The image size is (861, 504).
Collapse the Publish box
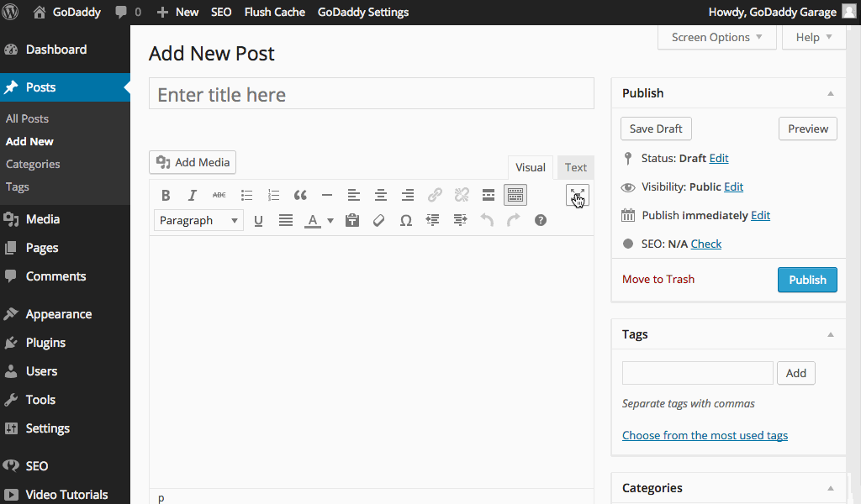tap(831, 93)
